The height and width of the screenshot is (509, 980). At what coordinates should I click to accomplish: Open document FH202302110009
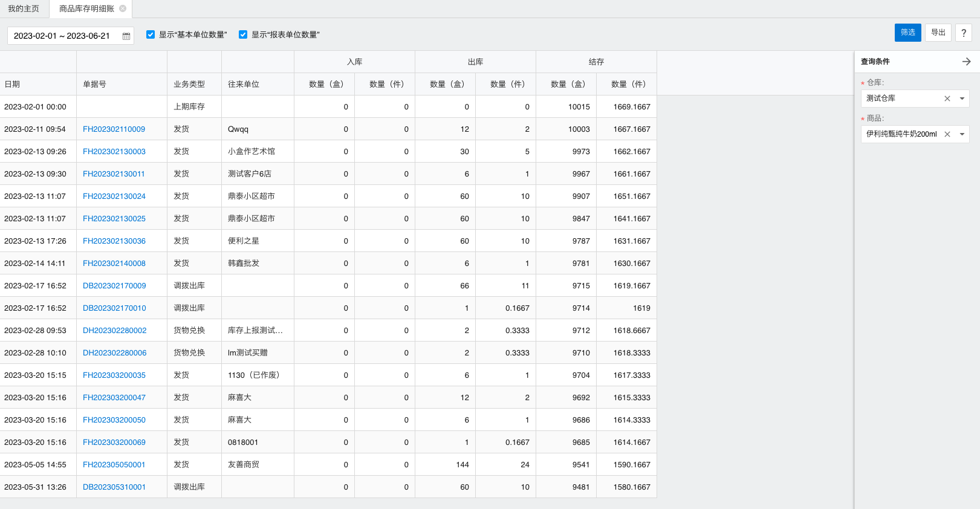click(114, 129)
